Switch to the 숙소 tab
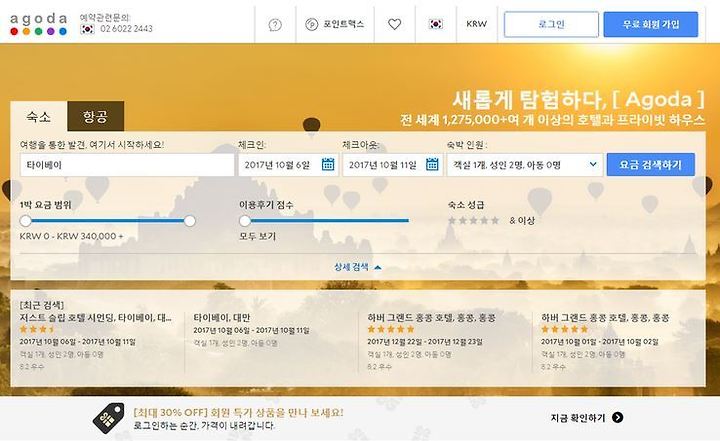The width and height of the screenshot is (720, 441). (39, 116)
